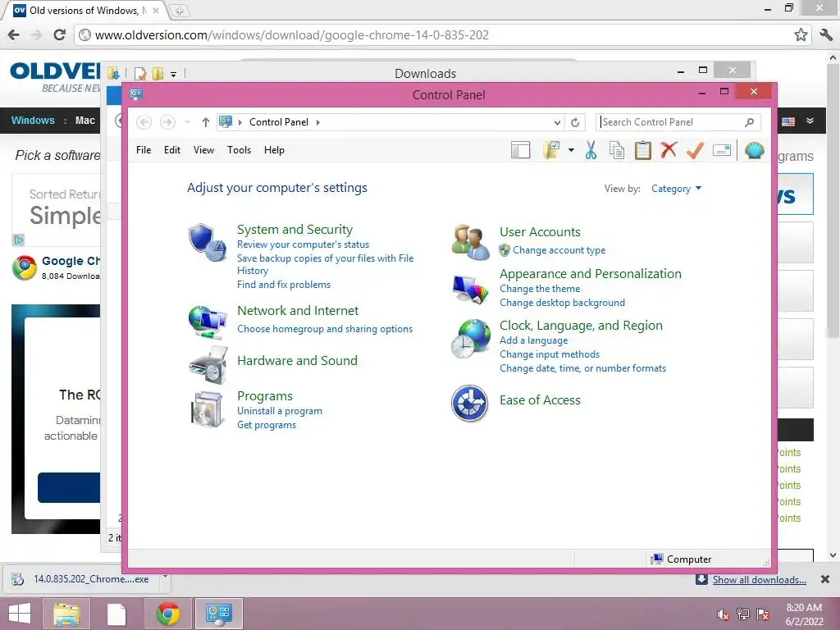This screenshot has height=630, width=840.
Task: Open the Help menu
Action: (274, 150)
